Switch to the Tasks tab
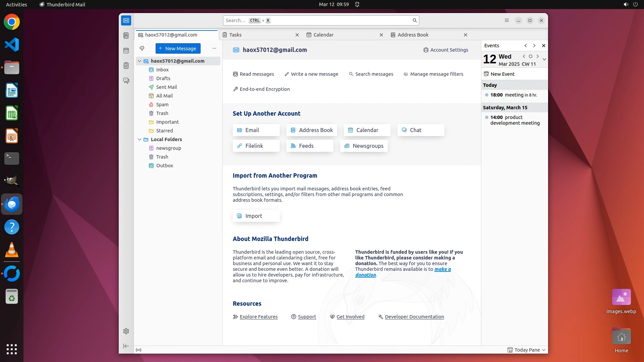This screenshot has width=644, height=362. pyautogui.click(x=235, y=35)
